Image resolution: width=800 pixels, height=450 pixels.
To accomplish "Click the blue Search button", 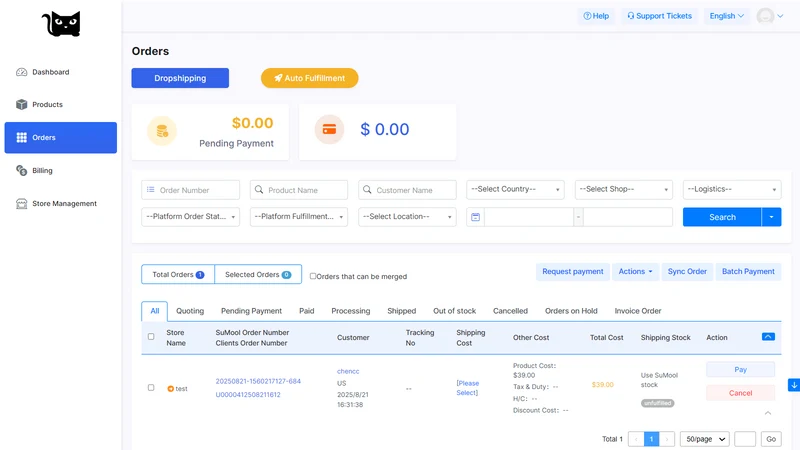I will point(722,217).
